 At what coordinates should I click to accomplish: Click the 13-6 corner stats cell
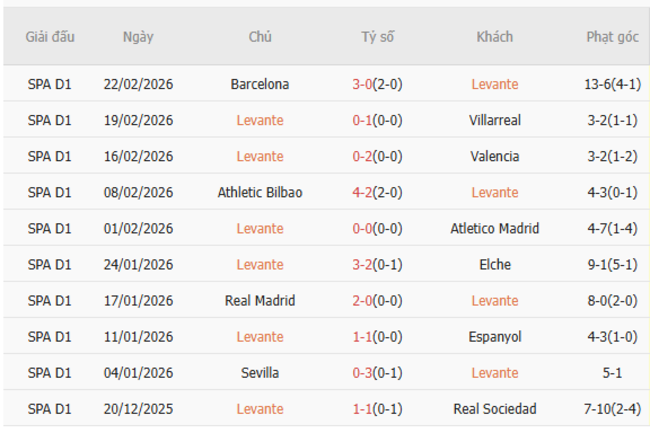tap(612, 84)
